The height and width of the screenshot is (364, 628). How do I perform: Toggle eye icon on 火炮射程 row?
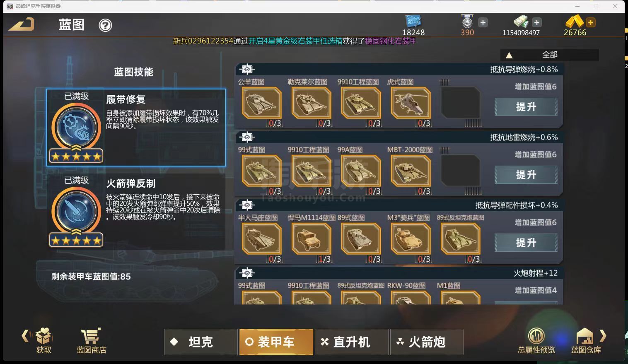point(247,273)
